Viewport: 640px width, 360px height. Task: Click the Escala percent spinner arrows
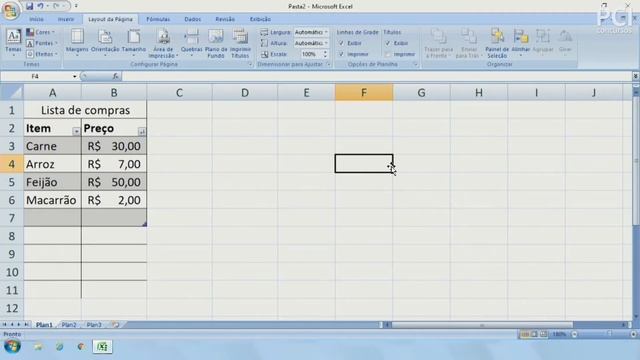click(x=325, y=54)
